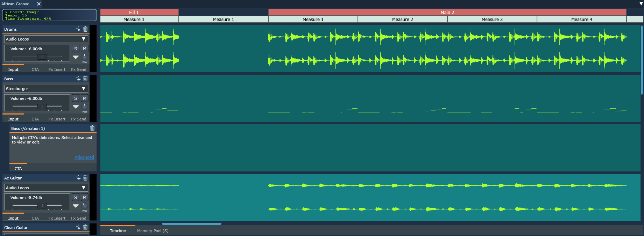Click the sparkle magic icon on Drums track

78,29
